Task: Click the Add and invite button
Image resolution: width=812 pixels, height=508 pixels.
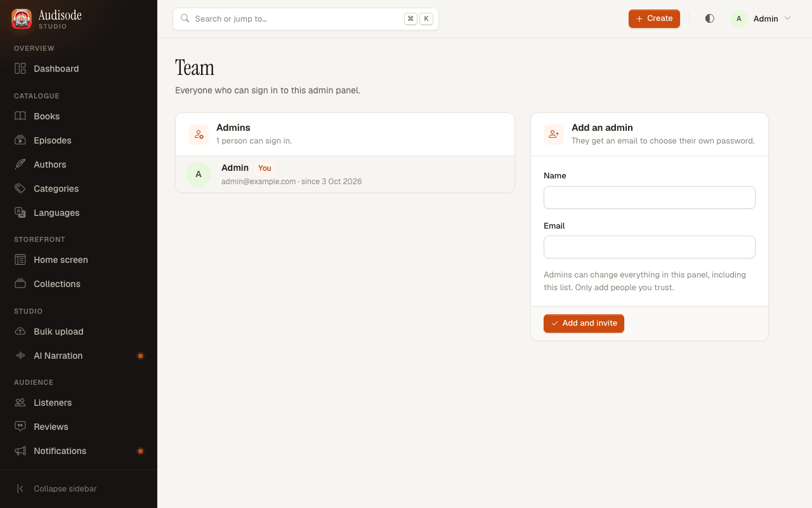Action: (584, 323)
